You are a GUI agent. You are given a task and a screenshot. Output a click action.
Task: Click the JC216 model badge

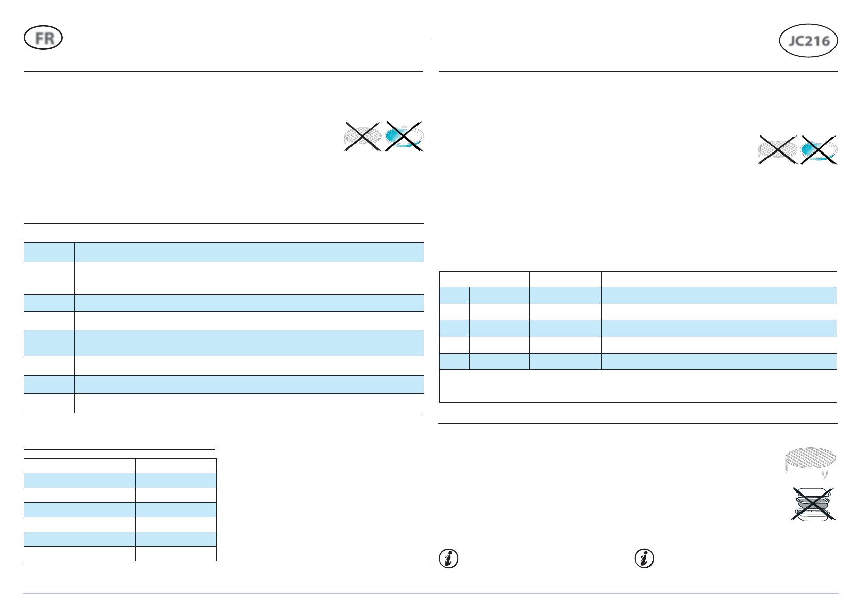809,41
